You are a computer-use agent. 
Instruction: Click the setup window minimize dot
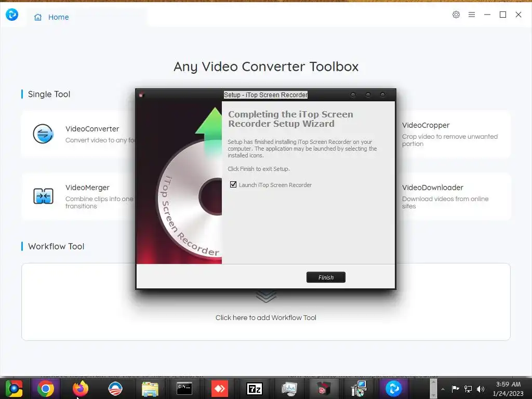pos(353,95)
